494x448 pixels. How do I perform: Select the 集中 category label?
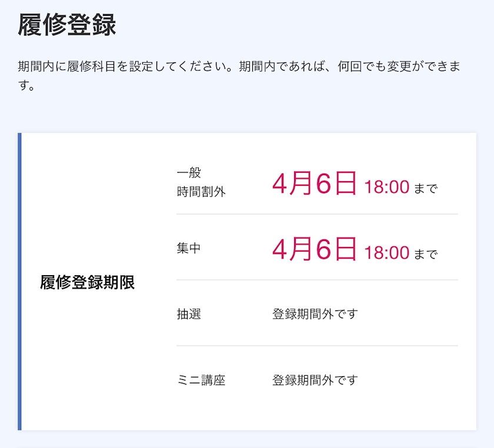coord(188,248)
